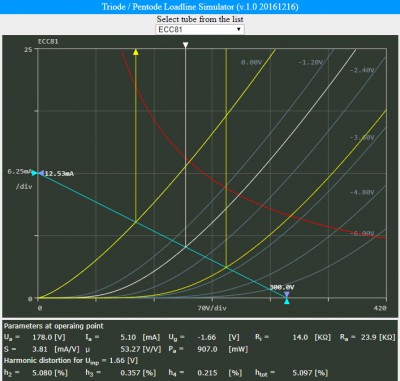Click the purple triangle handle at 300.0V
Viewport: 400px width, 381px height.
click(287, 294)
